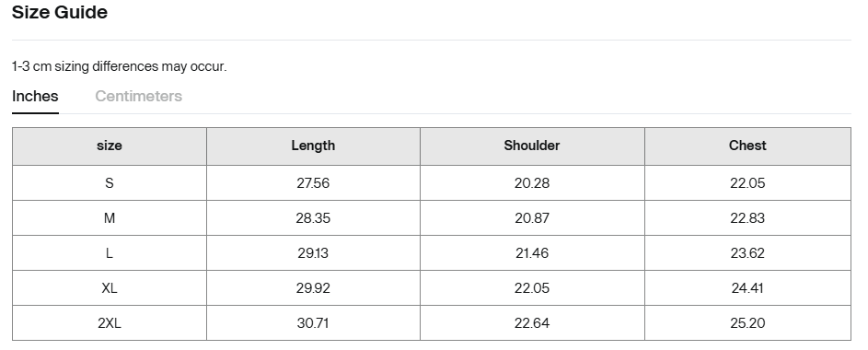This screenshot has height=350, width=868.
Task: Click the 21.46 shoulder cell
Action: coord(532,253)
